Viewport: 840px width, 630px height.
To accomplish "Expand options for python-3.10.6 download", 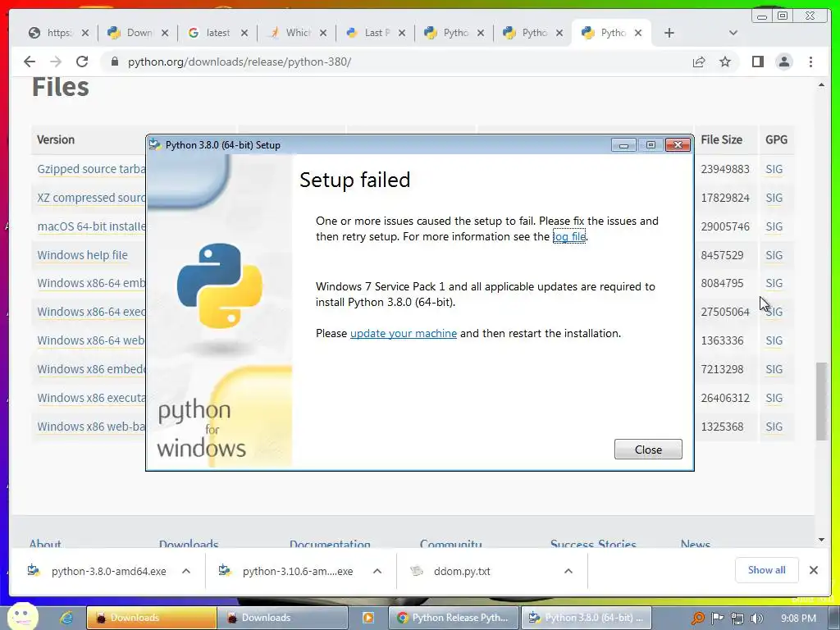I will coord(377,571).
